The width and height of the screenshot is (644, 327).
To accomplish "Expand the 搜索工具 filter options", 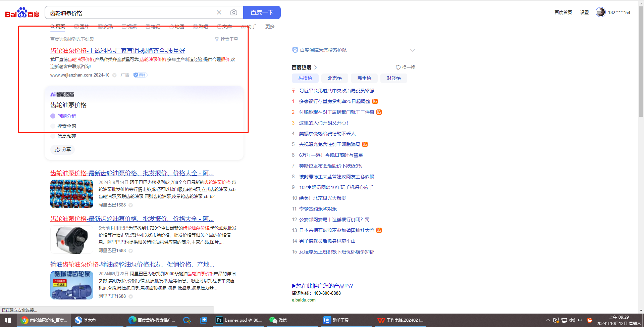I will coord(226,39).
